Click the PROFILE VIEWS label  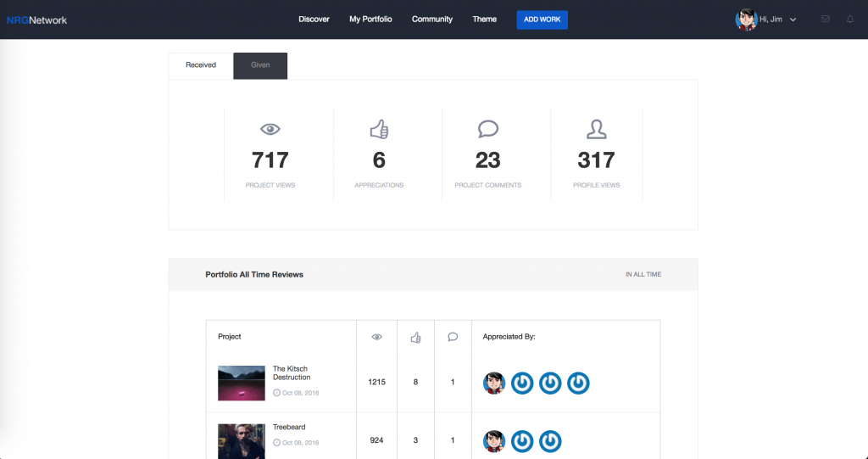(596, 185)
